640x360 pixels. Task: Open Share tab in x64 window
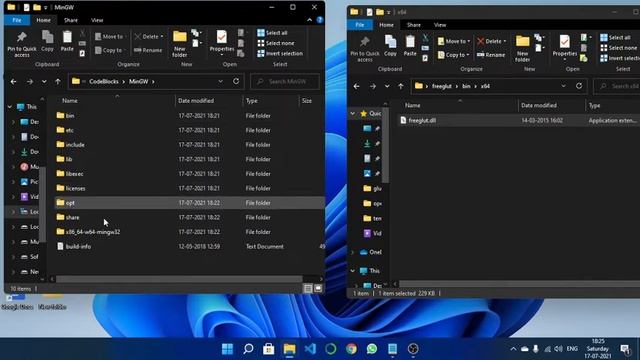[413, 25]
